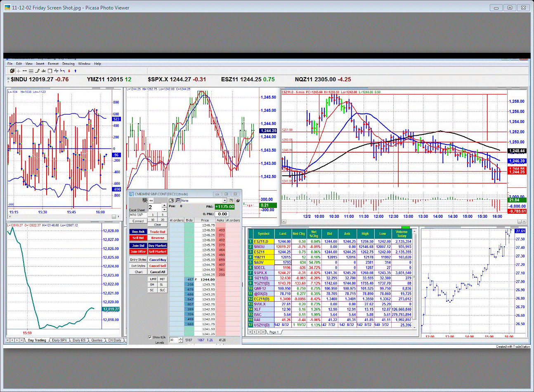Open help question-mark icon in order window
Screen dimensions: 534x392
(231, 201)
